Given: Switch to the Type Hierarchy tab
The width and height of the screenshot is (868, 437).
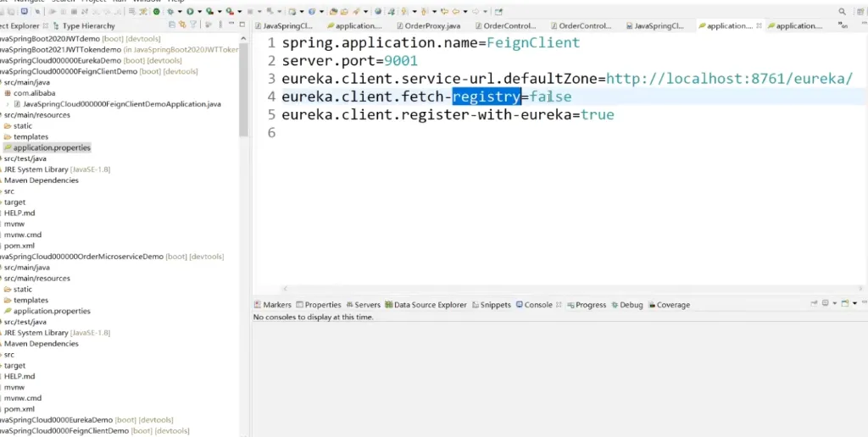Looking at the screenshot, I should pos(84,26).
